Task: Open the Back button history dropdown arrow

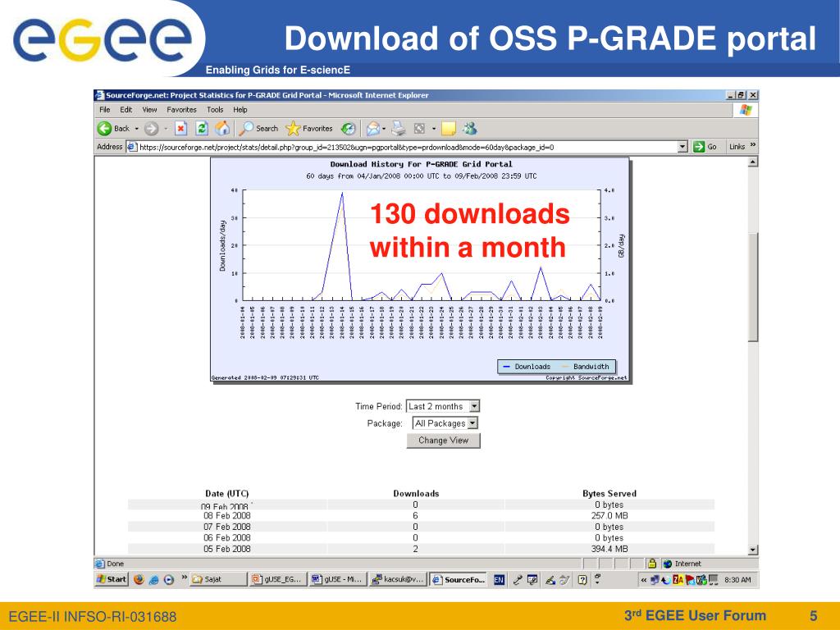Action: click(x=137, y=129)
